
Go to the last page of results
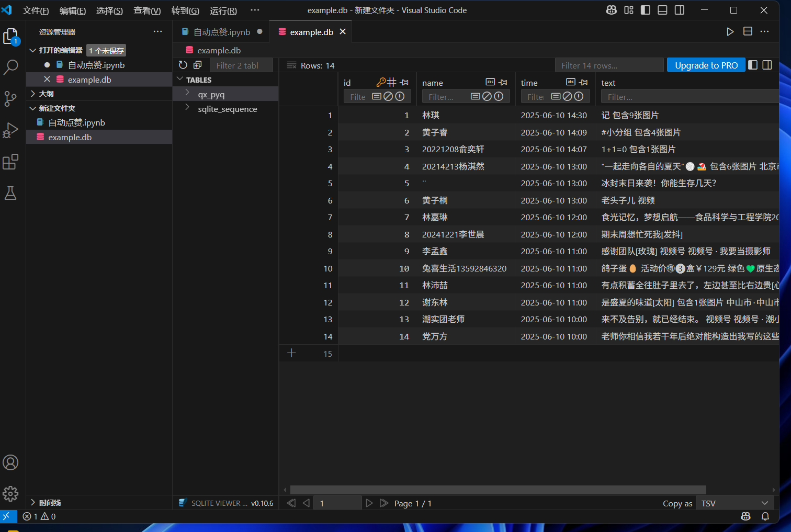(x=384, y=503)
